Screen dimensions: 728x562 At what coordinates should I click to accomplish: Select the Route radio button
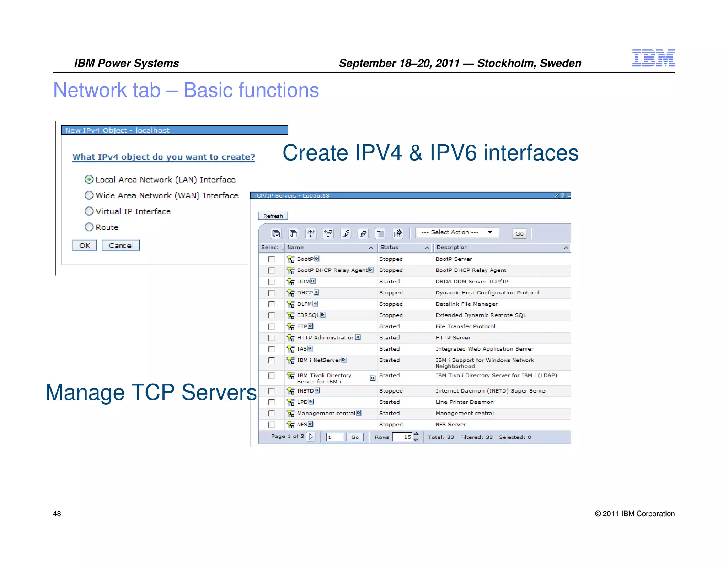[x=89, y=227]
